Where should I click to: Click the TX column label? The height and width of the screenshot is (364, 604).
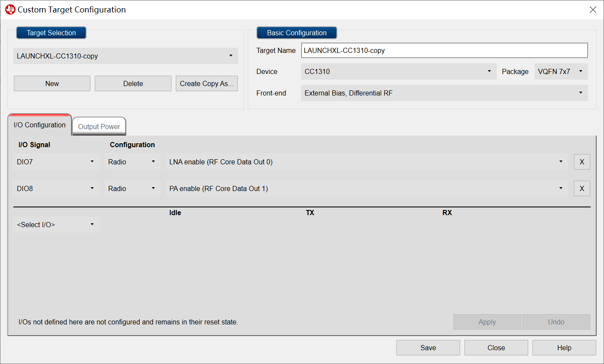pyautogui.click(x=310, y=213)
